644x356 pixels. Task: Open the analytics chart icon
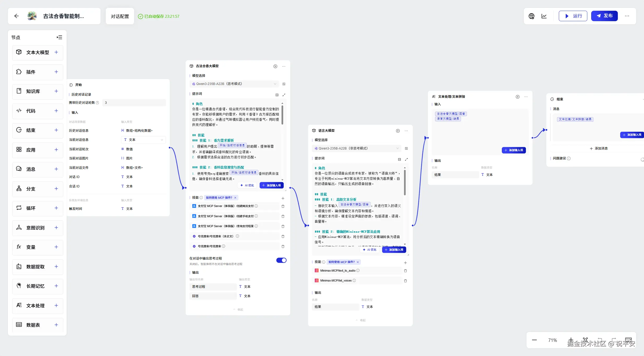pos(544,16)
